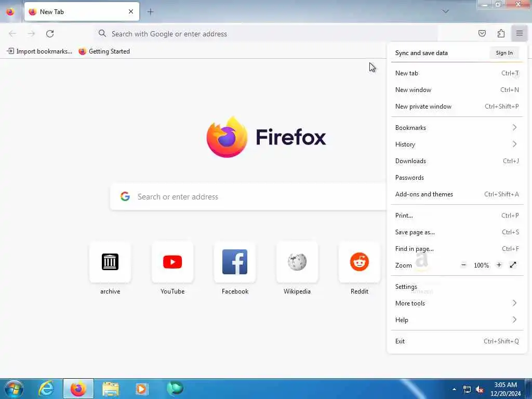This screenshot has width=532, height=399.
Task: Choose New tab from the menu
Action: pyautogui.click(x=457, y=73)
